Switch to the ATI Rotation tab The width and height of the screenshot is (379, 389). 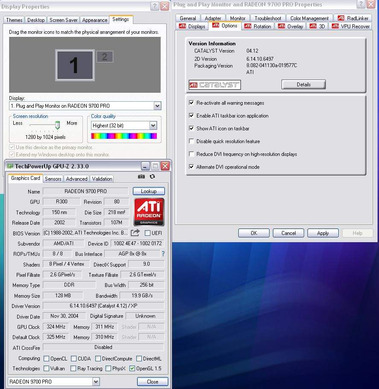(258, 26)
